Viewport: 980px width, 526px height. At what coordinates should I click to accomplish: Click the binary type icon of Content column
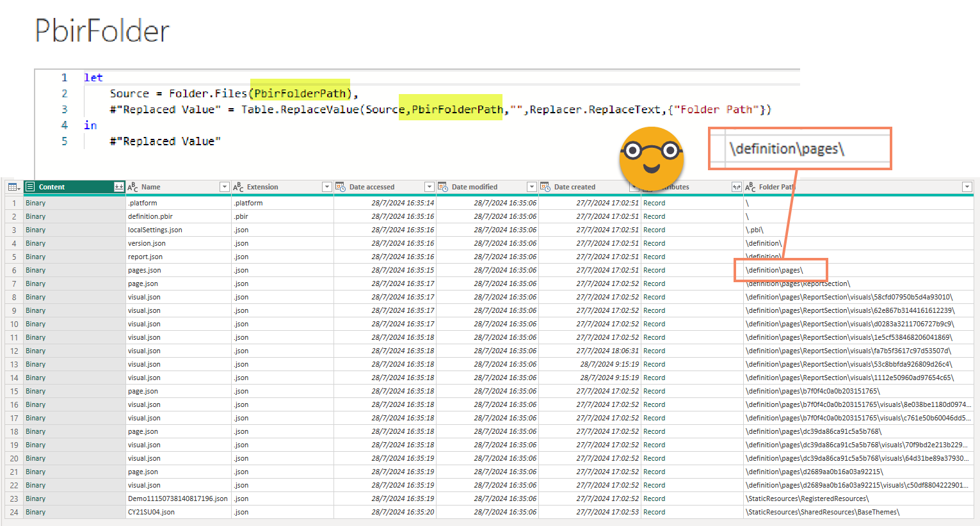point(30,187)
